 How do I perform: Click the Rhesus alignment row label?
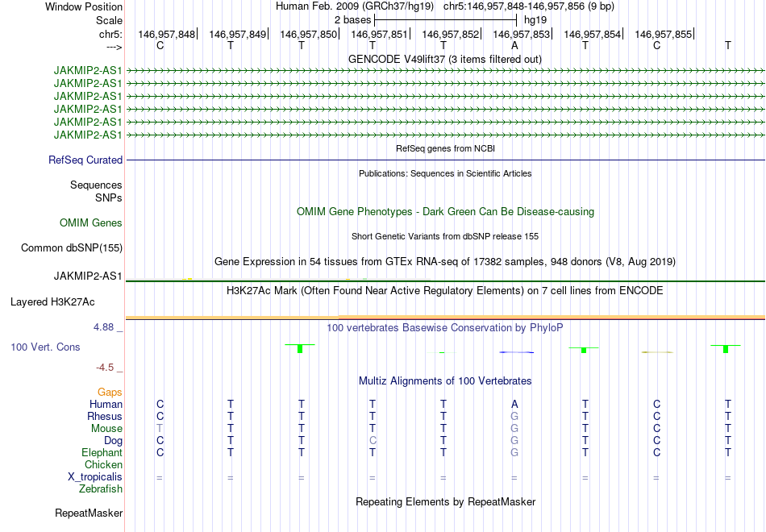105,417
